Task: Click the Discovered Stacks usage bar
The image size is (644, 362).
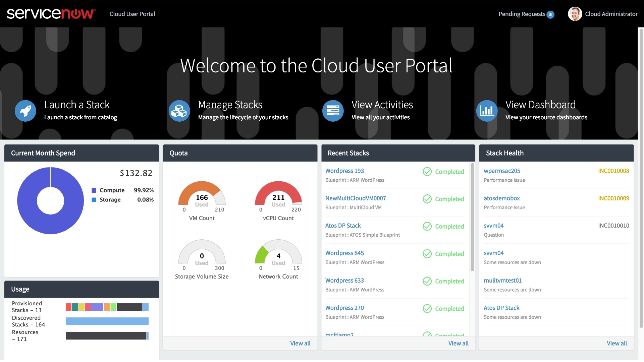Action: pos(107,321)
